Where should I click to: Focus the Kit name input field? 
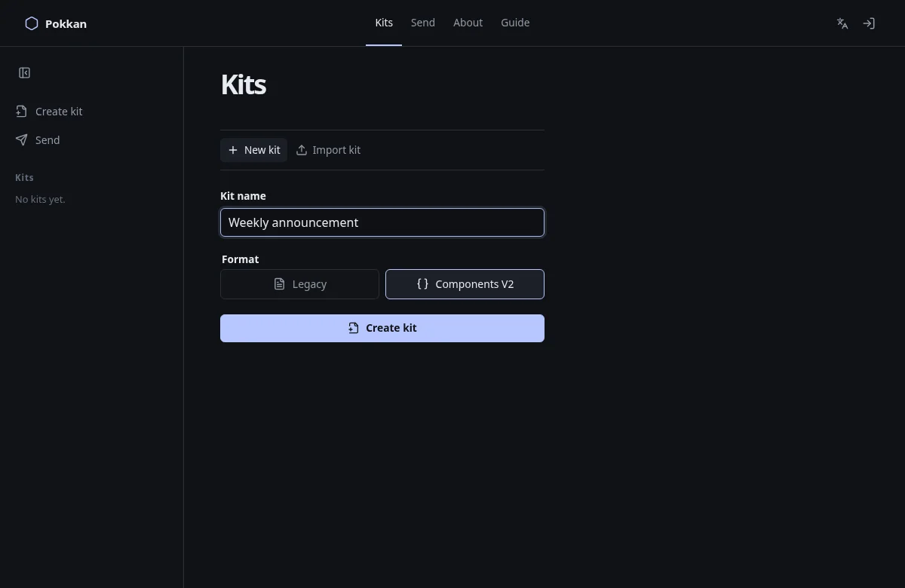pyautogui.click(x=382, y=222)
